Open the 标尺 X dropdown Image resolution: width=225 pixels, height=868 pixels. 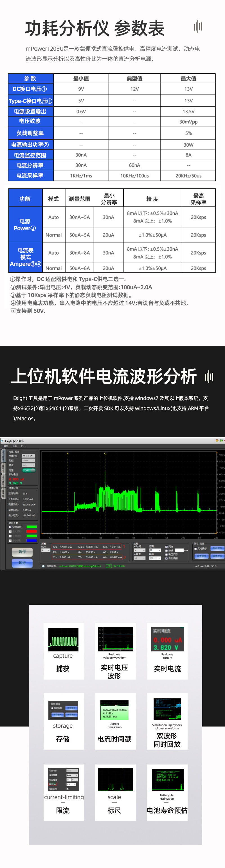coord(46,550)
